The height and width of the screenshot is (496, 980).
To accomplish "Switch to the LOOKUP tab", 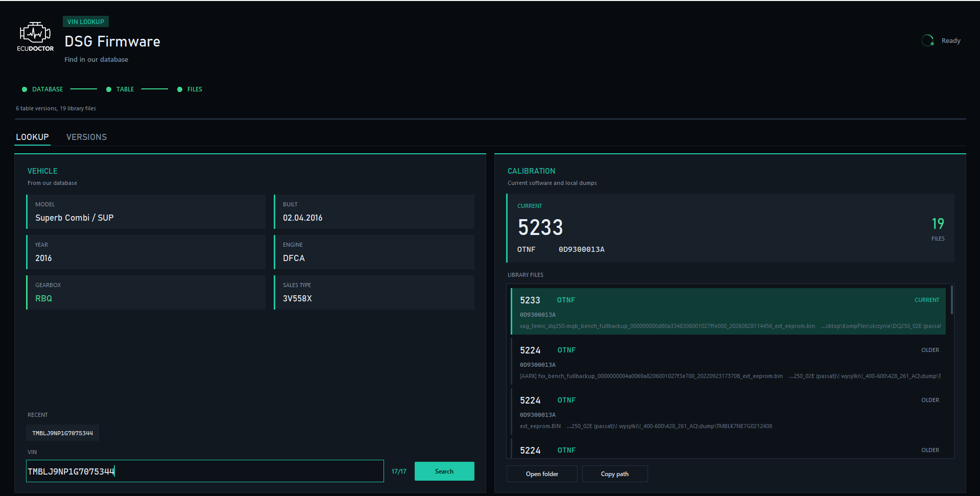I will click(32, 137).
